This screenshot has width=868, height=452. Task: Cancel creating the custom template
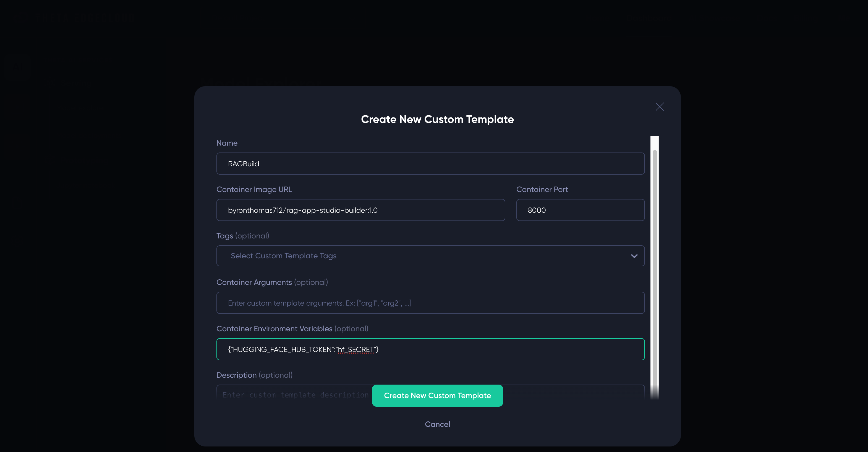tap(437, 424)
